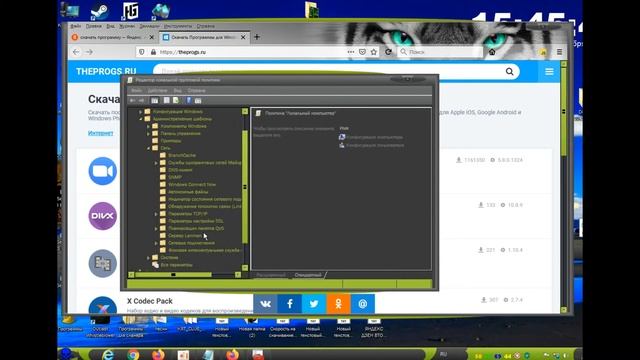Image resolution: width=640 pixels, height=360 pixels.
Task: Click the Export list icon in Group Policy toolbar
Action: (x=176, y=100)
